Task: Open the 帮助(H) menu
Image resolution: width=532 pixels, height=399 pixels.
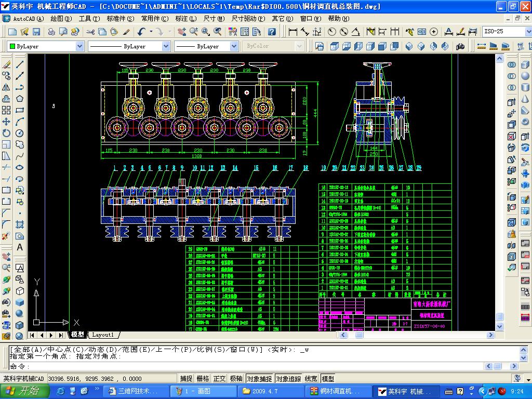Action: coord(339,19)
